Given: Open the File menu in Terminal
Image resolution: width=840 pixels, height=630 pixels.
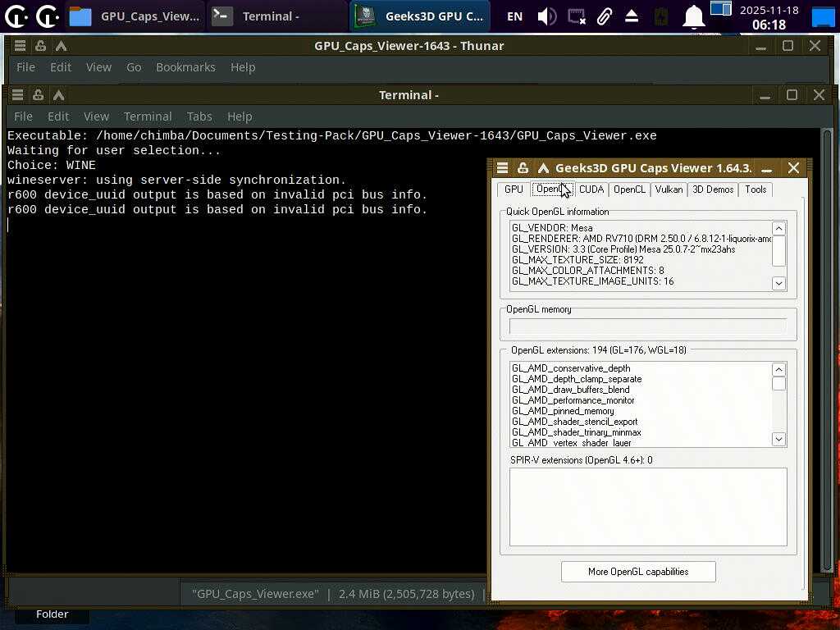Looking at the screenshot, I should (x=23, y=116).
